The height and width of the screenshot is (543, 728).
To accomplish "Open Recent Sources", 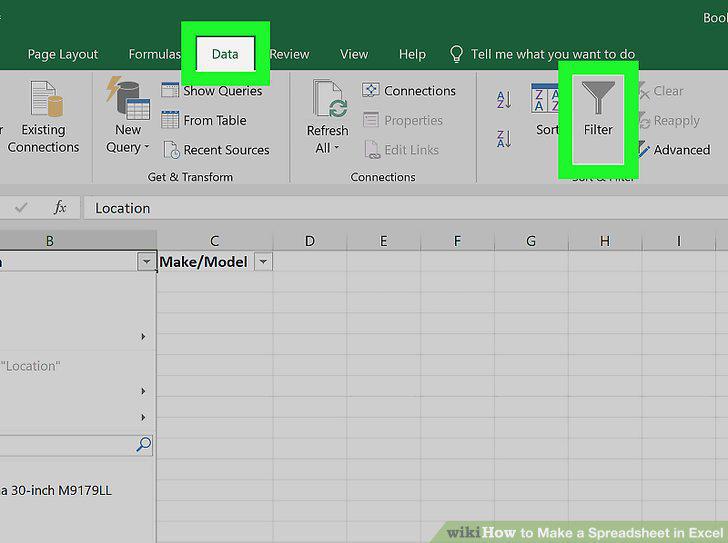I will [x=217, y=150].
